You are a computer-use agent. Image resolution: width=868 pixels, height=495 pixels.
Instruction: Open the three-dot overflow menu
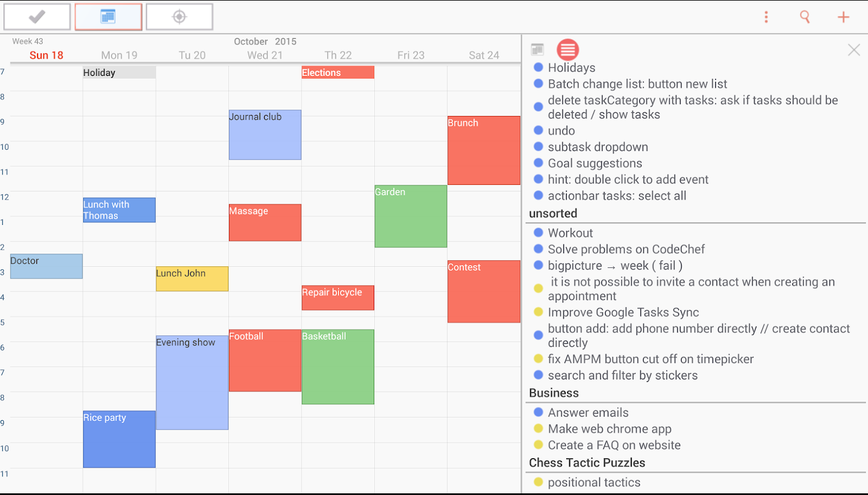tap(766, 17)
